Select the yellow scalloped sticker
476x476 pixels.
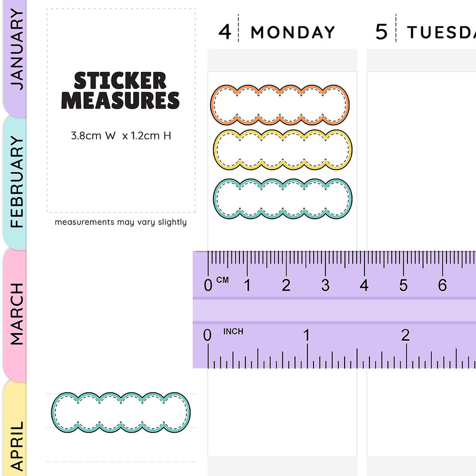(283, 149)
